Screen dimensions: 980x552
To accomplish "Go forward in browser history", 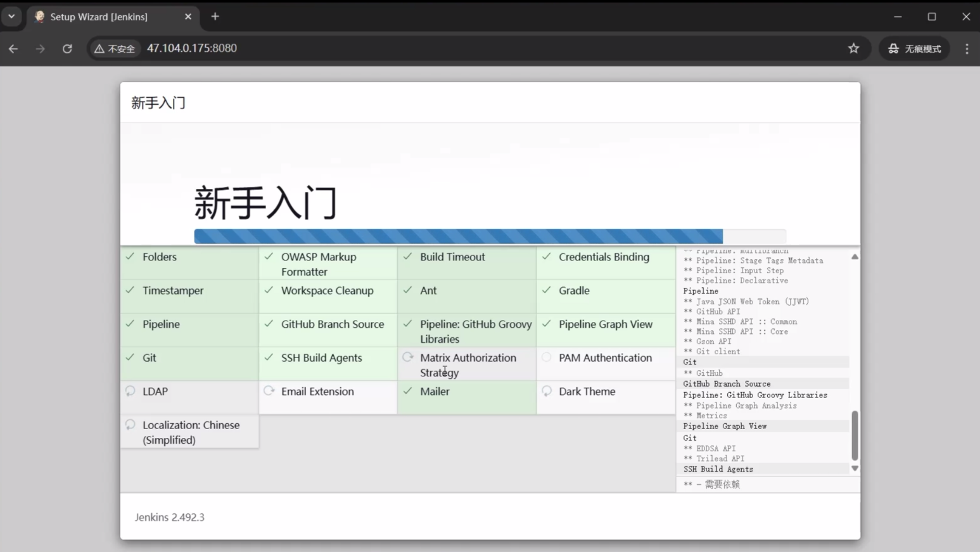I will [x=41, y=48].
